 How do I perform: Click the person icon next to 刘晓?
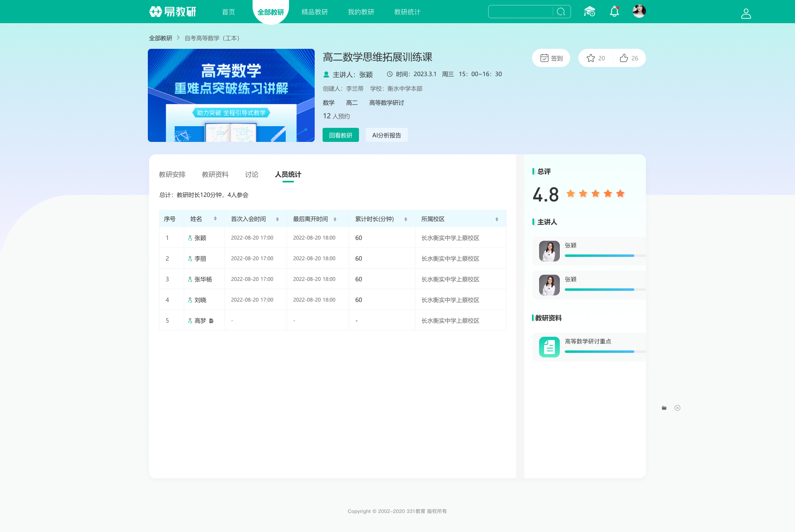(190, 300)
